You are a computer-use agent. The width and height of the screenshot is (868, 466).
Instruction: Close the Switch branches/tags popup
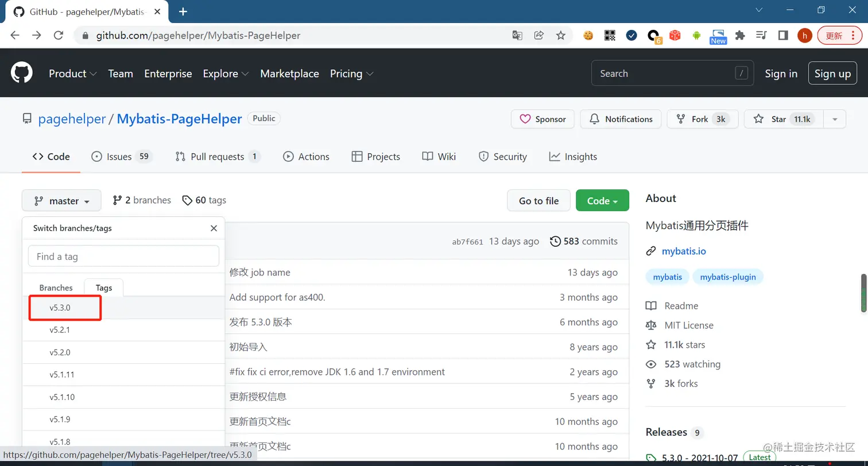coord(214,228)
